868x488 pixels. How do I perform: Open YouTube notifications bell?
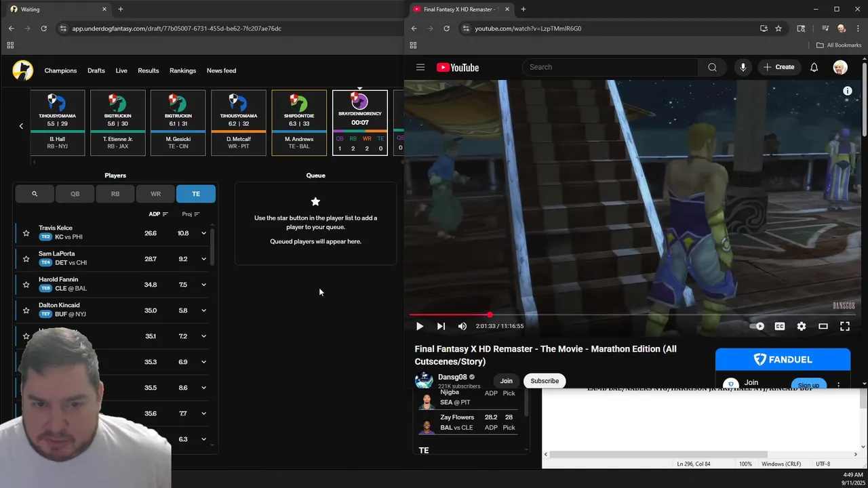pyautogui.click(x=814, y=67)
